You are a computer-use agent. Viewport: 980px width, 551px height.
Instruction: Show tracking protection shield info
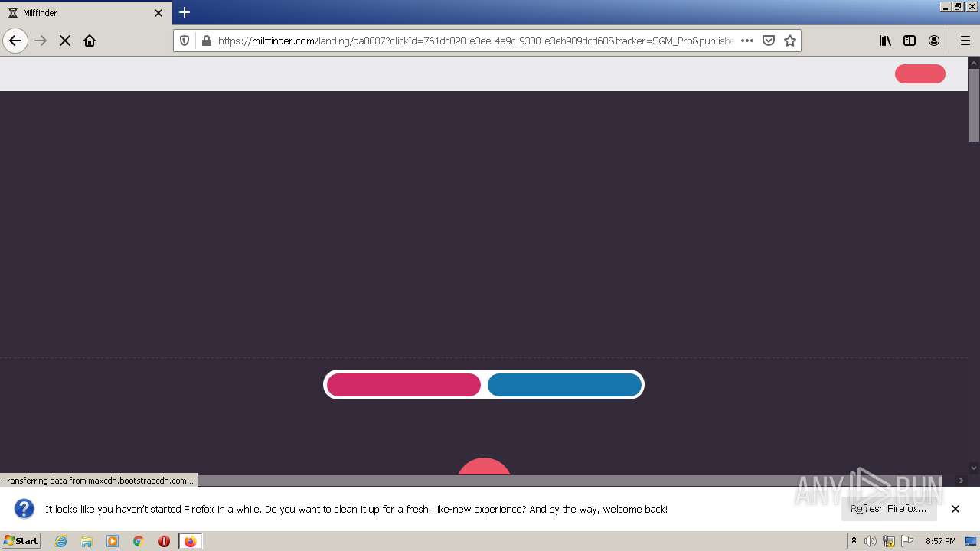point(185,41)
